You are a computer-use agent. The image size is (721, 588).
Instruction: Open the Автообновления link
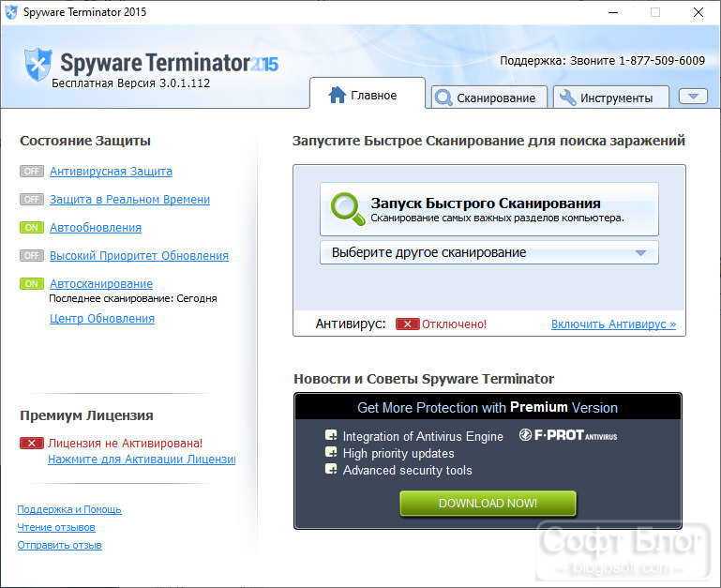click(x=96, y=227)
